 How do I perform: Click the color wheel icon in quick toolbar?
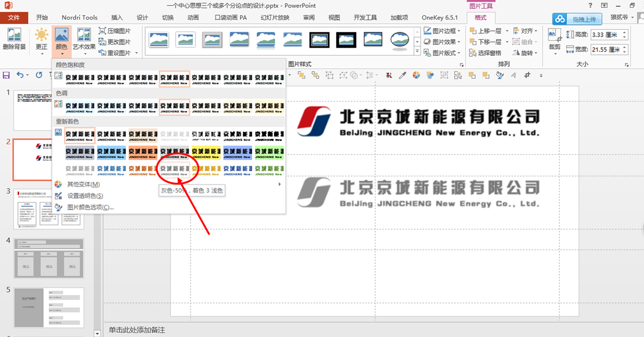pyautogui.click(x=416, y=75)
